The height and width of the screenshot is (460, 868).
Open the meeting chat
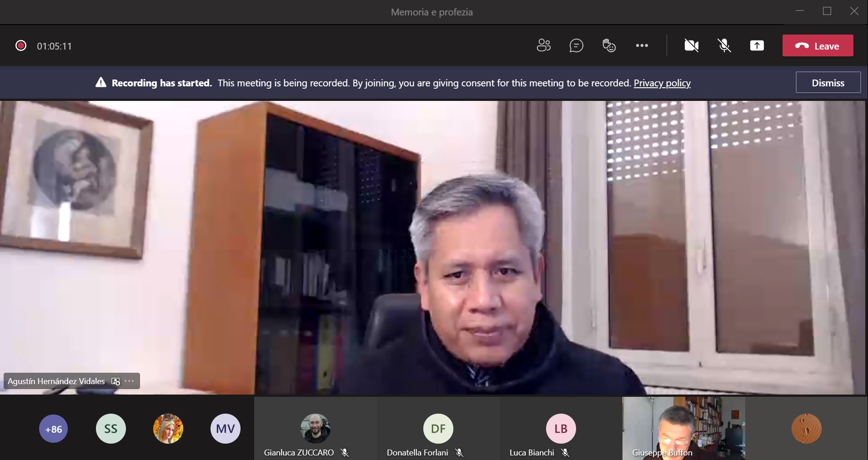pyautogui.click(x=576, y=45)
